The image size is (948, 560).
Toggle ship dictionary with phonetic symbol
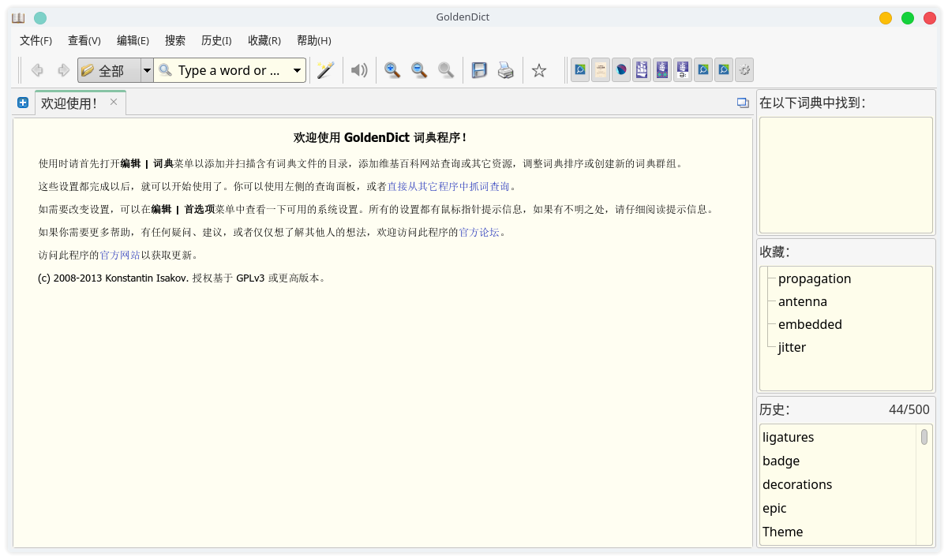coord(683,70)
